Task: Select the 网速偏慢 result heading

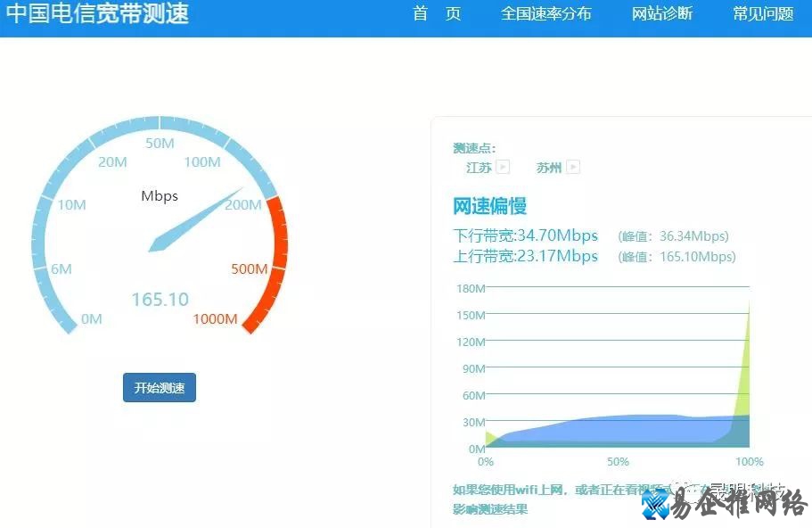Action: (x=489, y=206)
